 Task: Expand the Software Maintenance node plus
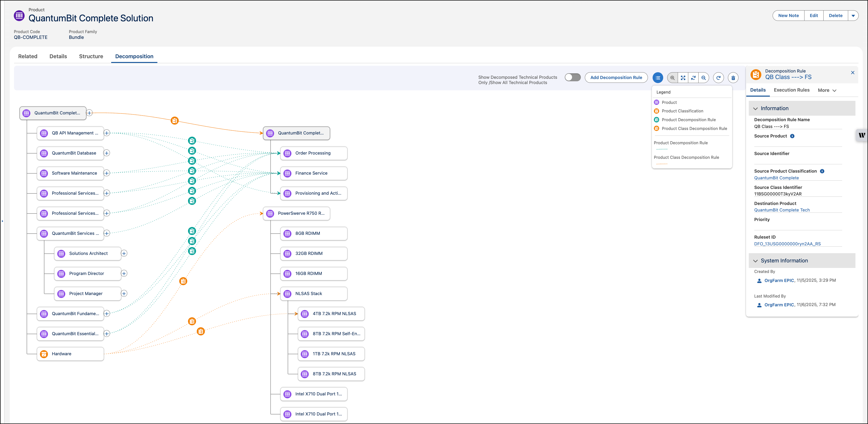107,173
